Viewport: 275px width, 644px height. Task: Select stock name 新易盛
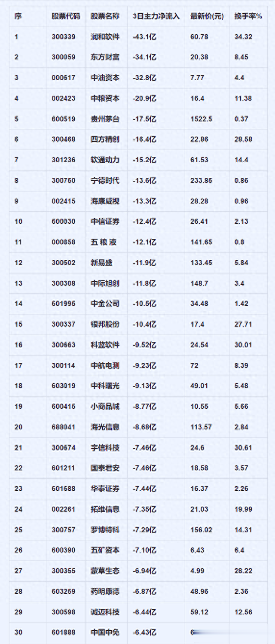[x=102, y=263]
